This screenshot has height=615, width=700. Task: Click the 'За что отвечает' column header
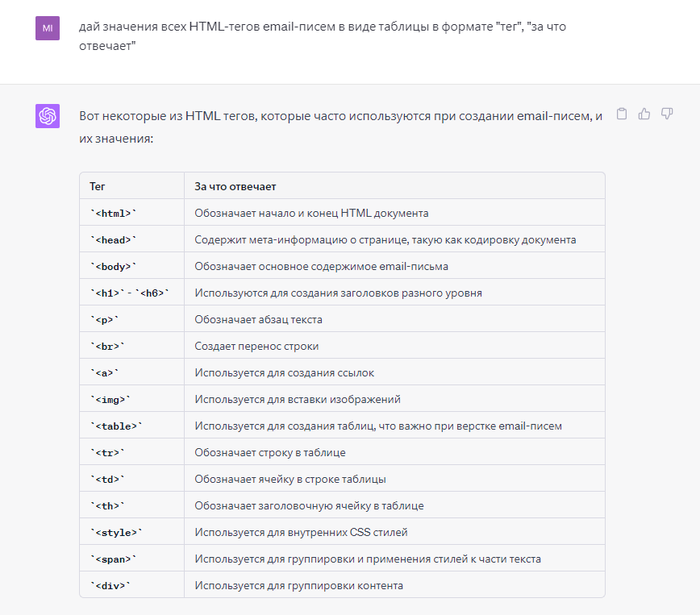coord(394,186)
